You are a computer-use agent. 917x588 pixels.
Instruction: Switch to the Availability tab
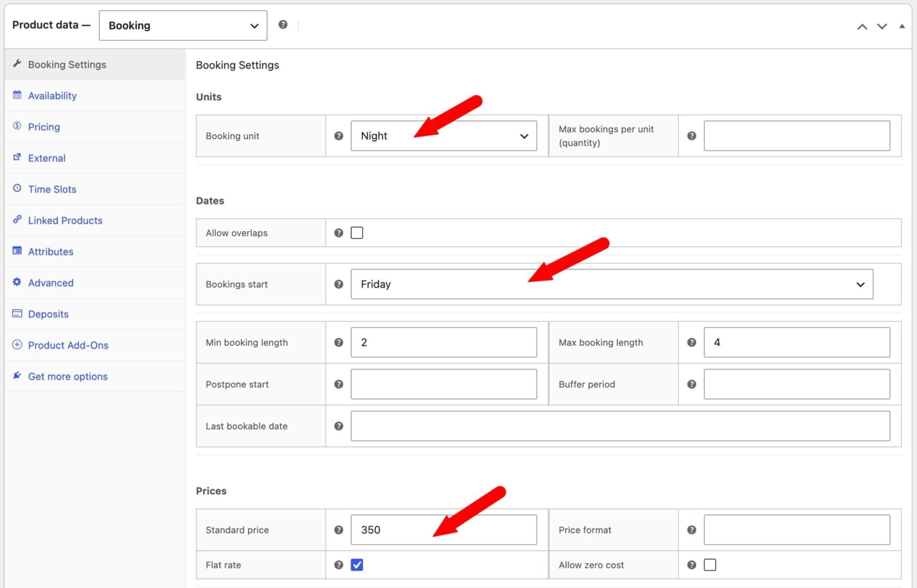pyautogui.click(x=95, y=96)
